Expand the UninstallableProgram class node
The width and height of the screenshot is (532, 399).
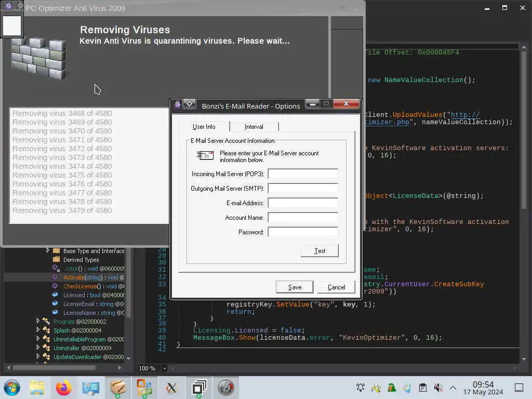(38, 338)
